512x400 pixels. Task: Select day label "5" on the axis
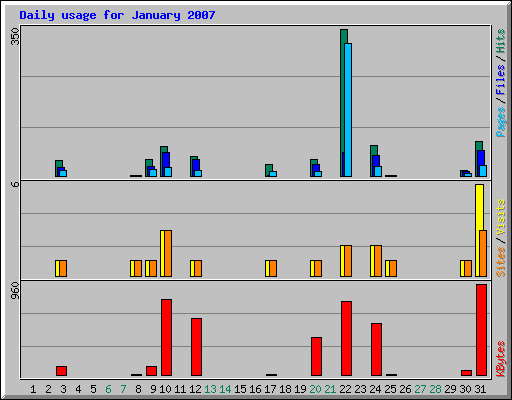[x=93, y=389]
